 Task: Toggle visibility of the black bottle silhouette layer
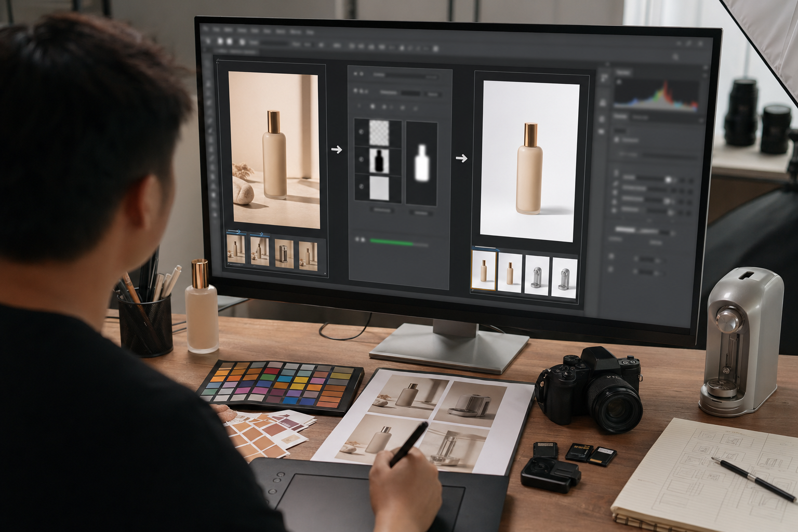click(362, 157)
